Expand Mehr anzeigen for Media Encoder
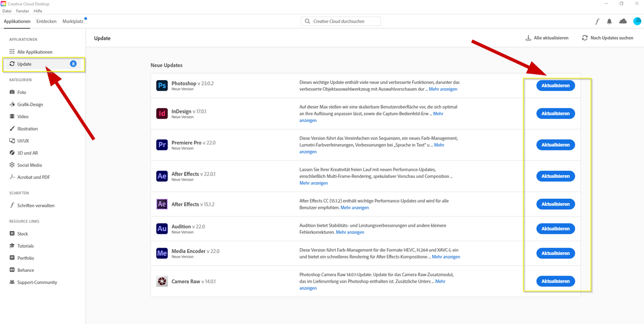Viewport: 644px width, 324px height. click(x=446, y=257)
